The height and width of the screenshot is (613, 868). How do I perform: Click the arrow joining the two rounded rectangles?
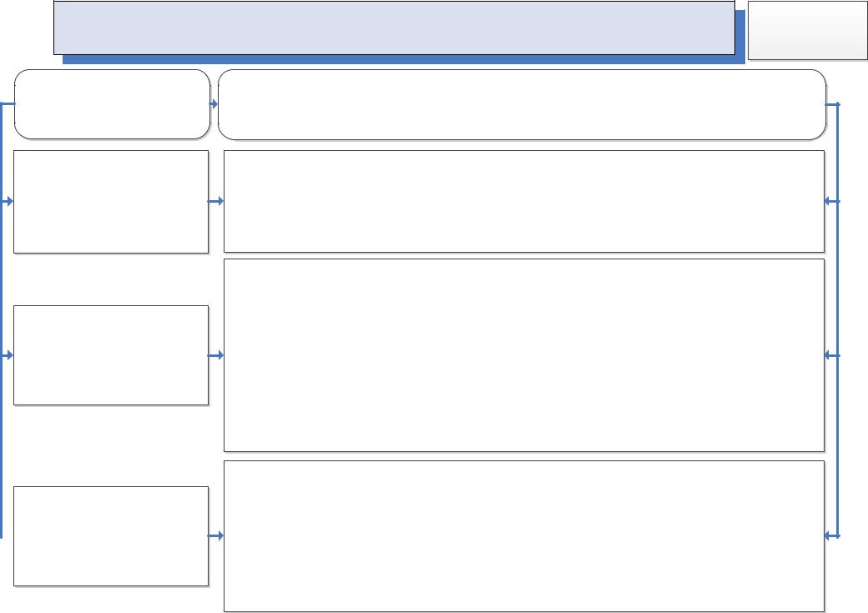pos(214,104)
